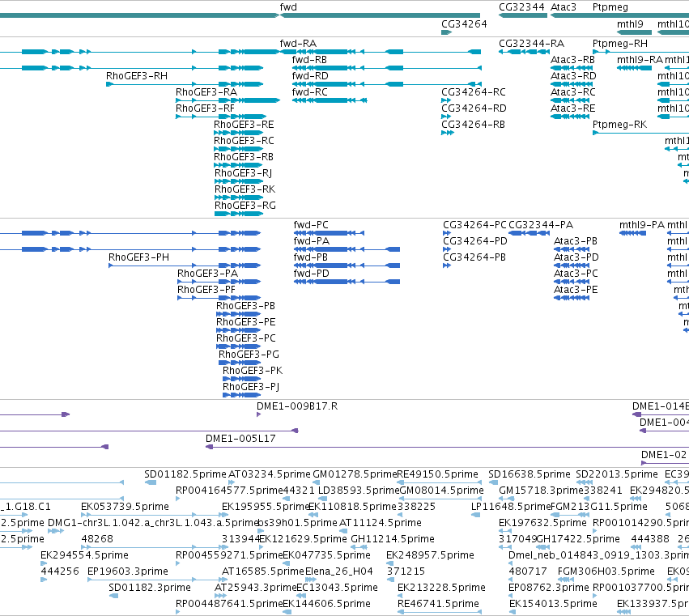This screenshot has height=616, width=689.
Task: Select transcript mthl9-RA
Action: point(634,68)
